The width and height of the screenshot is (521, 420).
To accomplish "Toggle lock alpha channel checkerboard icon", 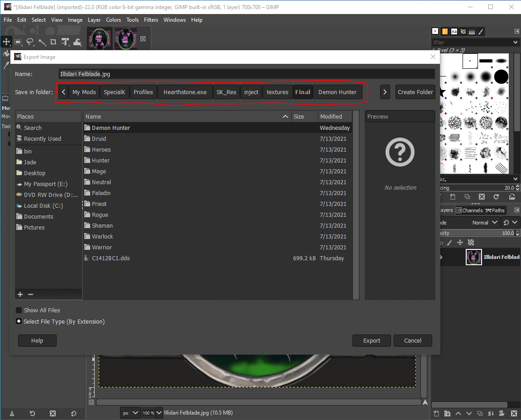I will (x=471, y=243).
